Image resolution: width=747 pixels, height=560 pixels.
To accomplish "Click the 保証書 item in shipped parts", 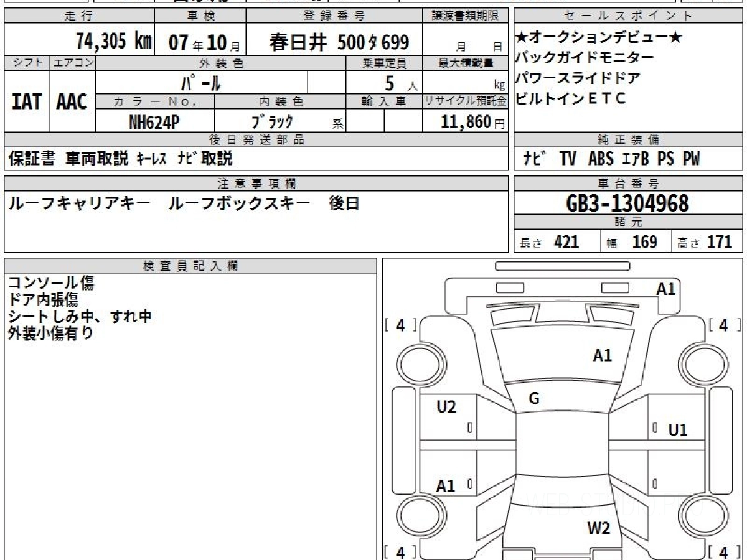I will (x=32, y=159).
